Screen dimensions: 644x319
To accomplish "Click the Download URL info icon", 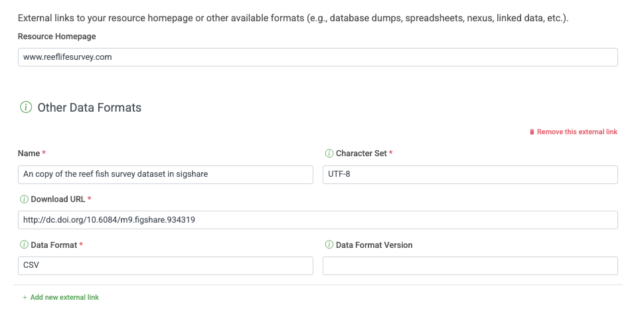I will click(24, 199).
